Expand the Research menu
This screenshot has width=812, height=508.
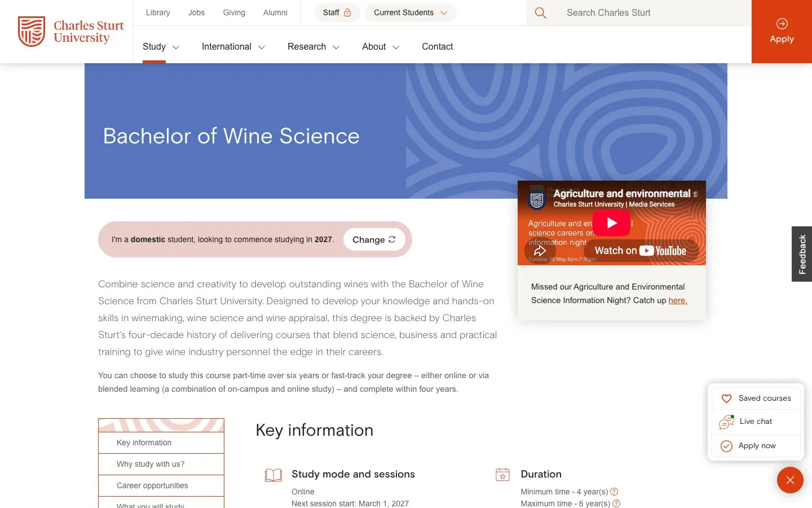click(314, 47)
